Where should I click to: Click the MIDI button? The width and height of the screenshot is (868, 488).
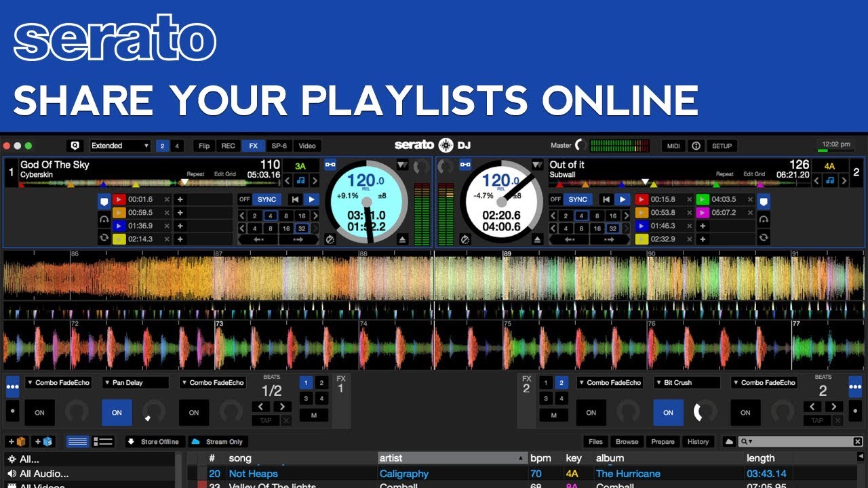pyautogui.click(x=673, y=146)
